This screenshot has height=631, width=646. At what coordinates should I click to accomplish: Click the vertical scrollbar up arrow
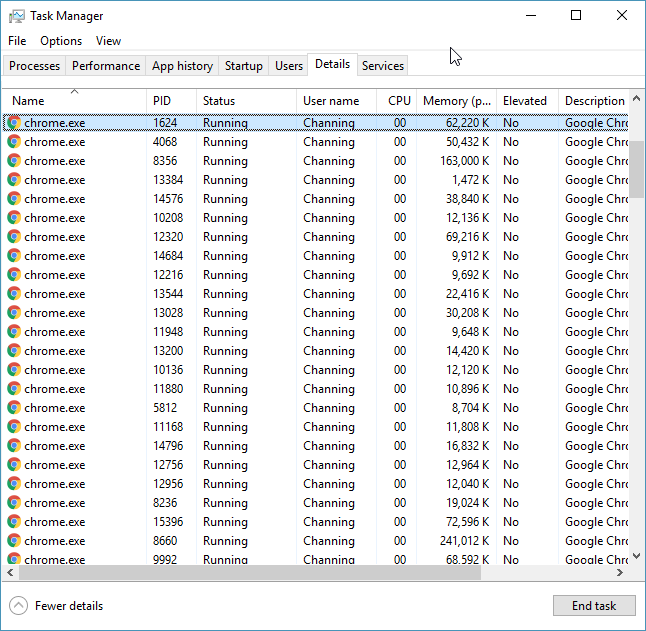pyautogui.click(x=637, y=98)
